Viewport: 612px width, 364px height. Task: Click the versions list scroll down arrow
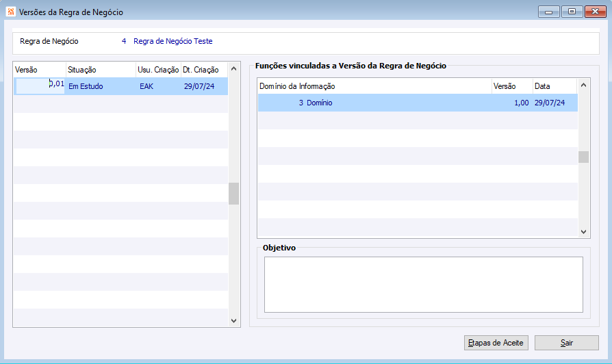click(234, 321)
